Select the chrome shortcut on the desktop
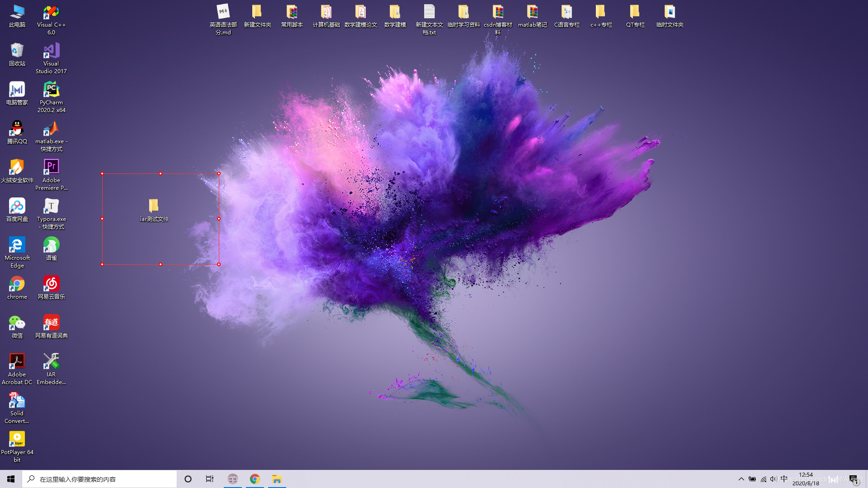Viewport: 868px width, 488px height. coord(17,288)
